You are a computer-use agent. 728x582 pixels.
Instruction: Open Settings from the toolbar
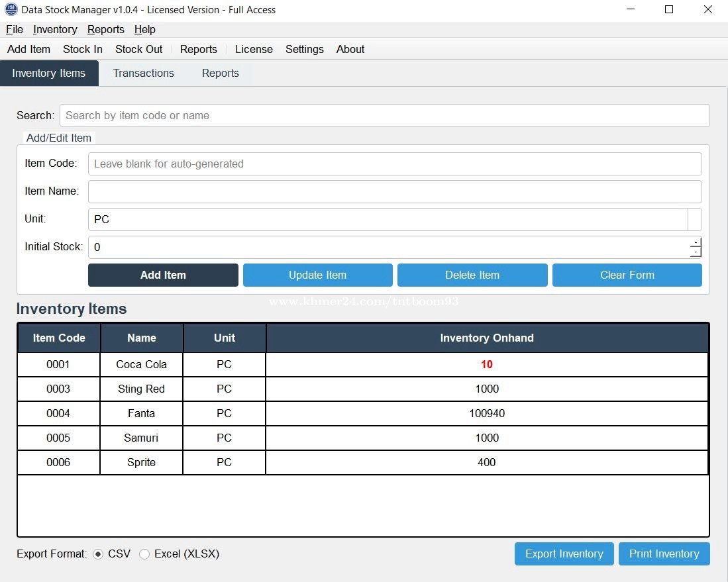pyautogui.click(x=305, y=49)
